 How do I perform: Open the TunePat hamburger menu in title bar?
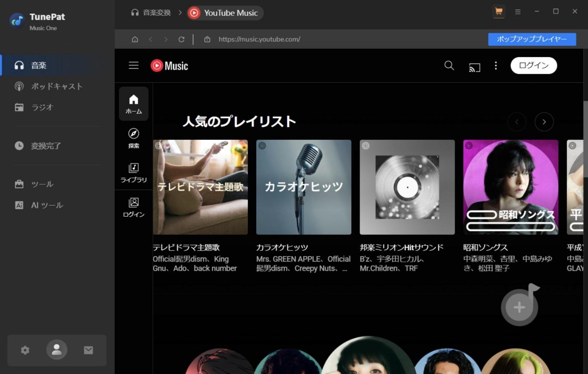(518, 12)
